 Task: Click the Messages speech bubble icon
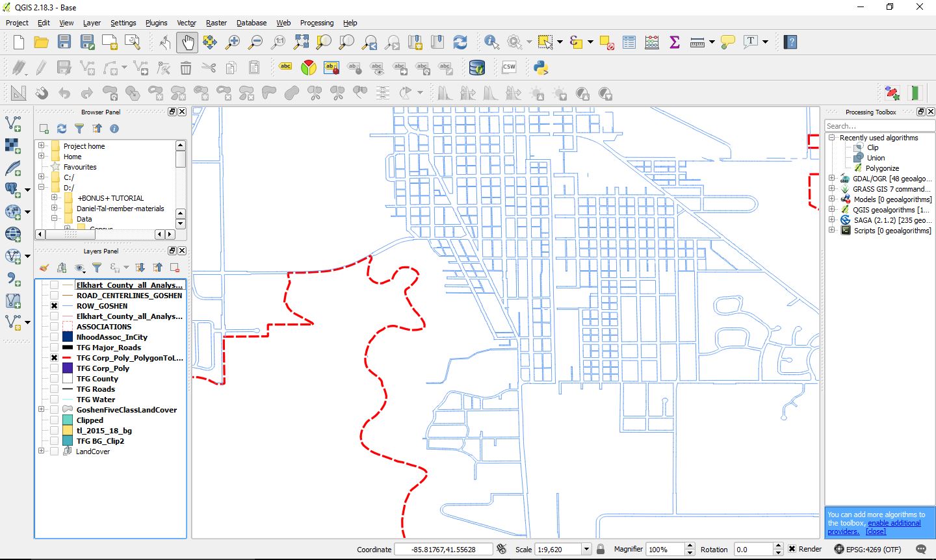pos(921,550)
